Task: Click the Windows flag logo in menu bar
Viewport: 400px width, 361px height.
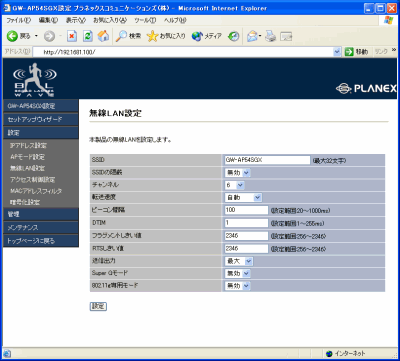Action: click(x=388, y=20)
